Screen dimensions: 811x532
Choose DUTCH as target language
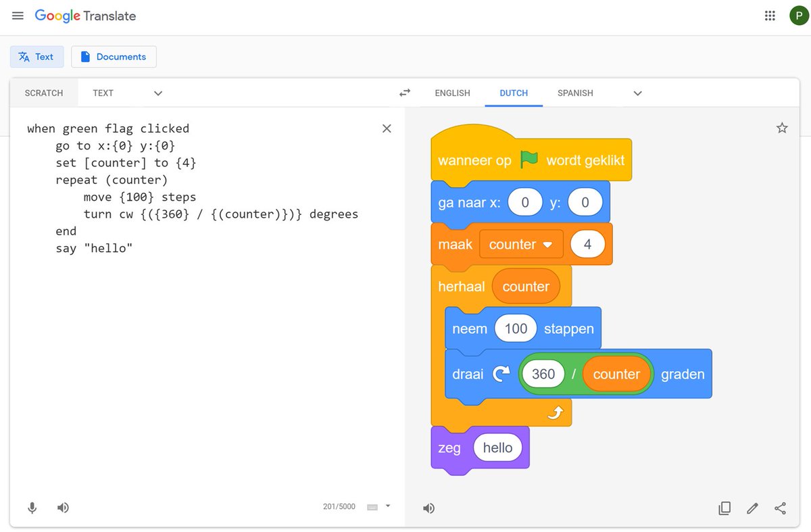click(514, 93)
